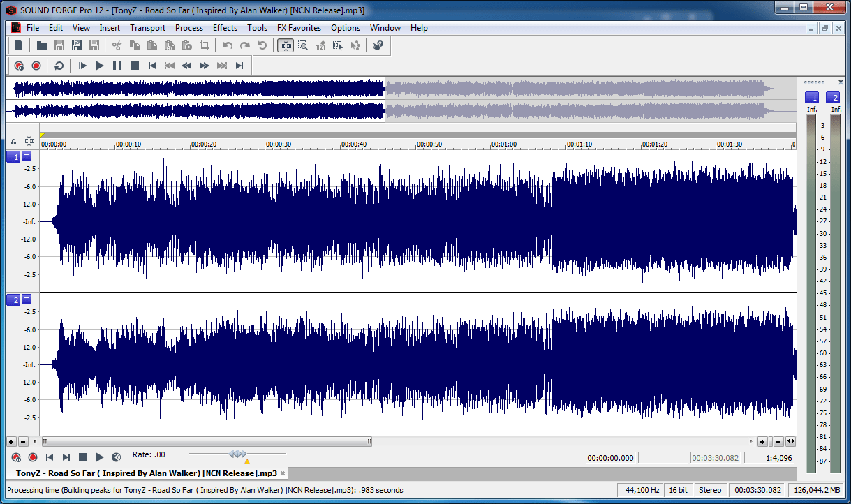Click the bottom-left plus level zoom button
Image resolution: width=851 pixels, height=504 pixels.
click(11, 442)
